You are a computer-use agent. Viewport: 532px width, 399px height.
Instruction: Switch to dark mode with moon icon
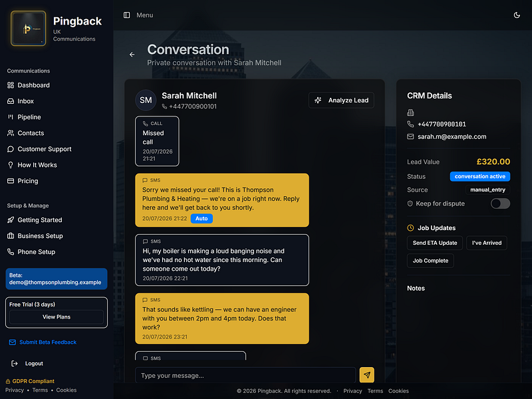517,15
